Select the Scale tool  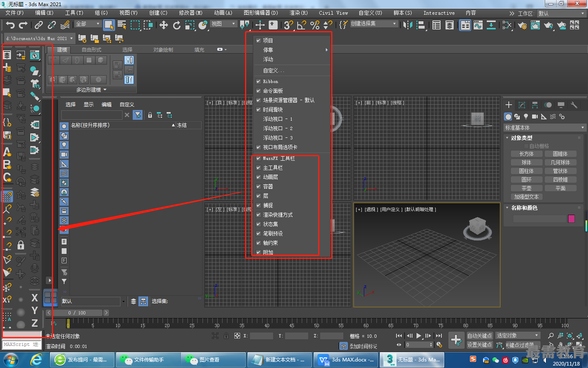190,25
